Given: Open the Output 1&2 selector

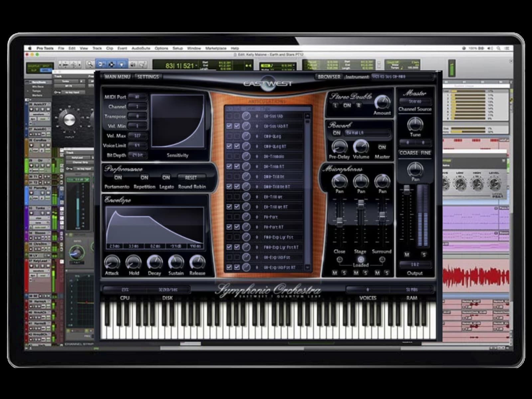Looking at the screenshot, I should [415, 265].
